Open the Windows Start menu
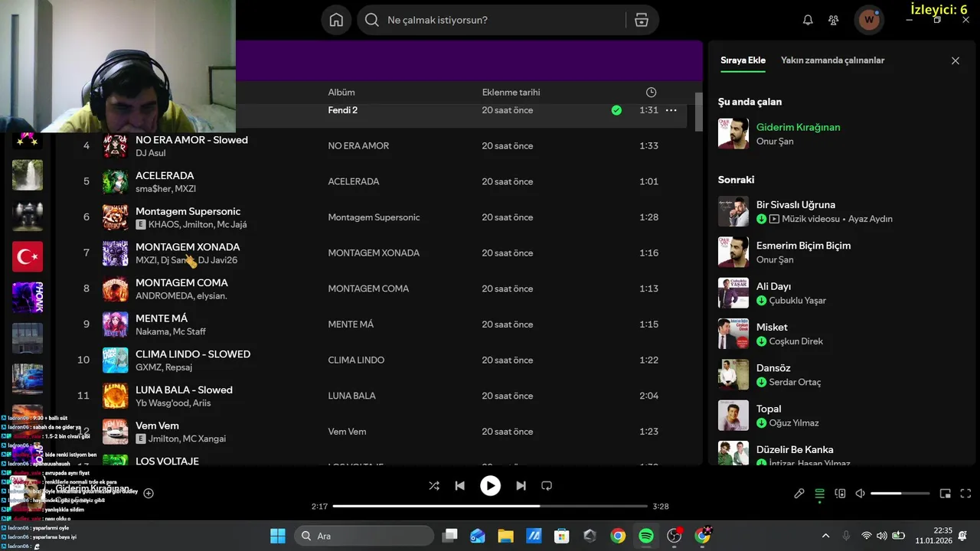 click(277, 536)
